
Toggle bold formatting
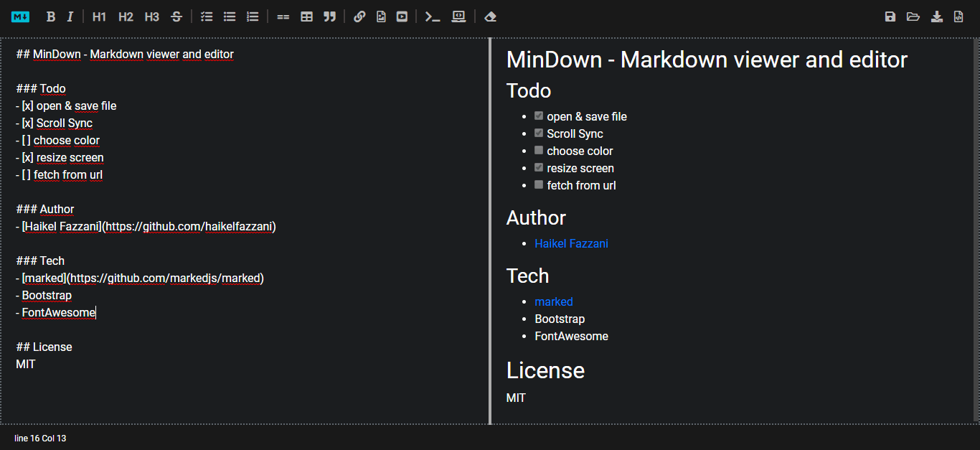50,17
